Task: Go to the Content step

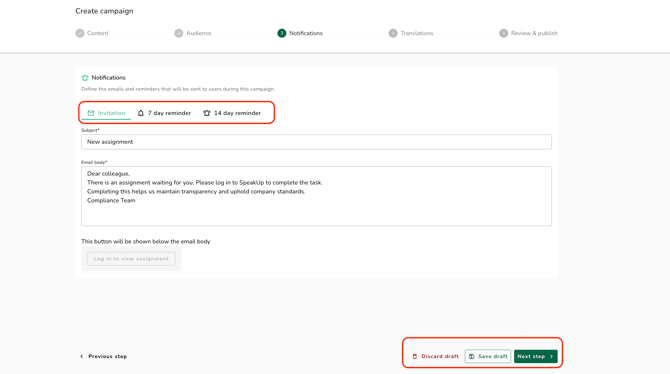Action: [92, 33]
